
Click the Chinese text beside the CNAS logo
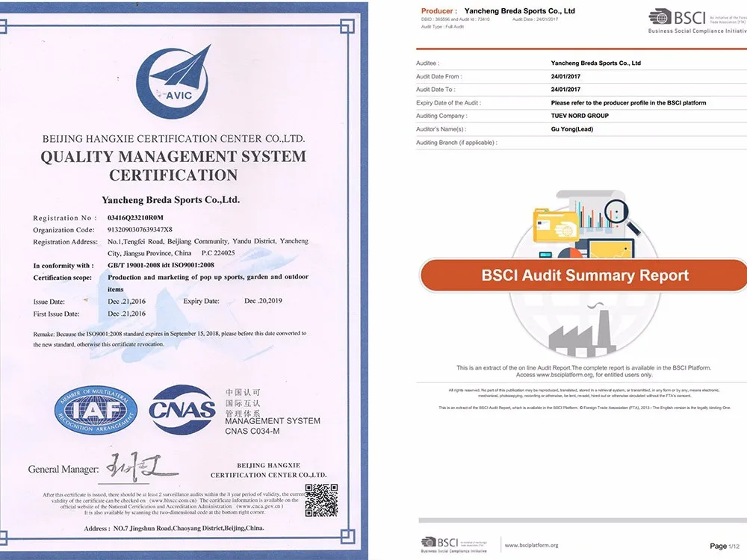click(243, 403)
